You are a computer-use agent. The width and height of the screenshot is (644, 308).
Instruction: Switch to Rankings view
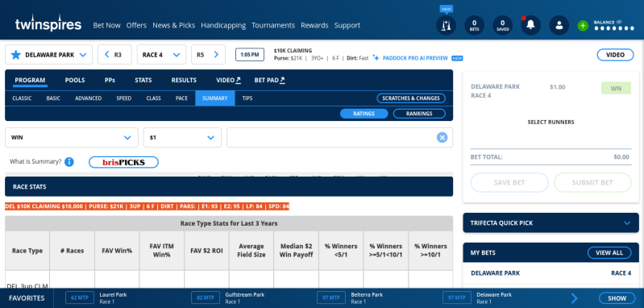[x=419, y=114]
